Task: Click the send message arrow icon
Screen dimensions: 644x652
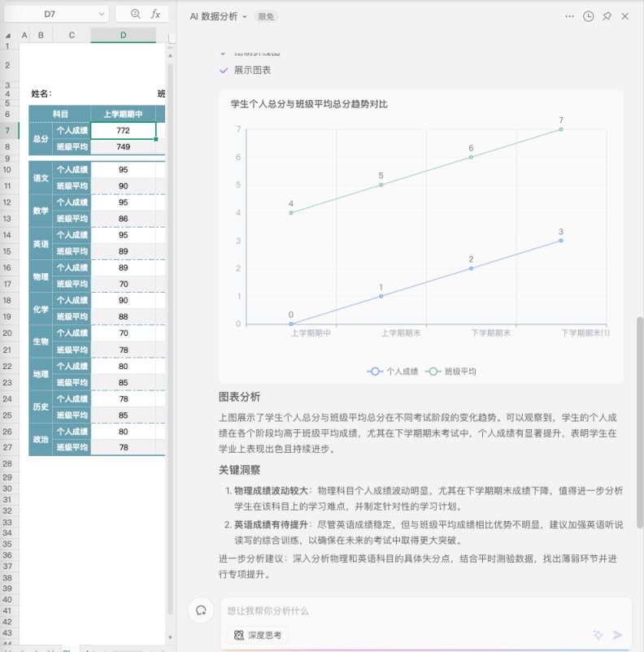Action: (618, 635)
